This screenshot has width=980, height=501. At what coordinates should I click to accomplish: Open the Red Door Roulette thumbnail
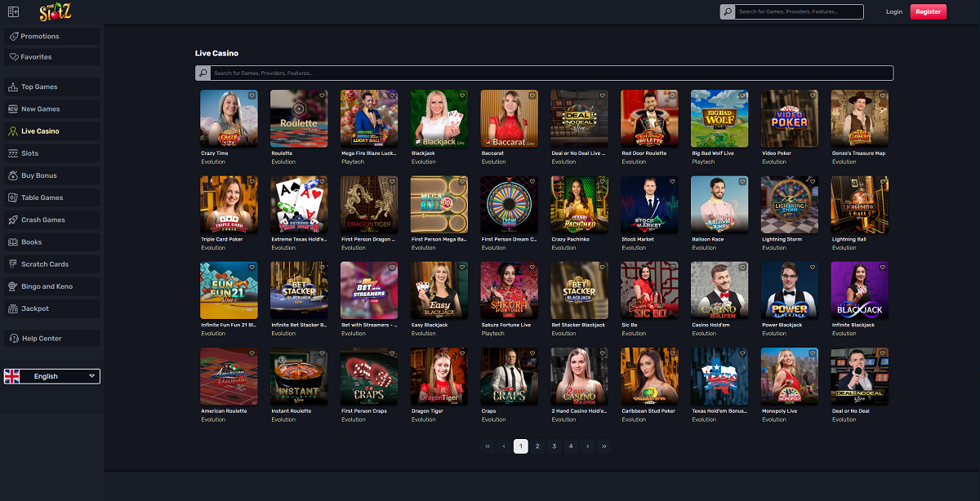649,118
